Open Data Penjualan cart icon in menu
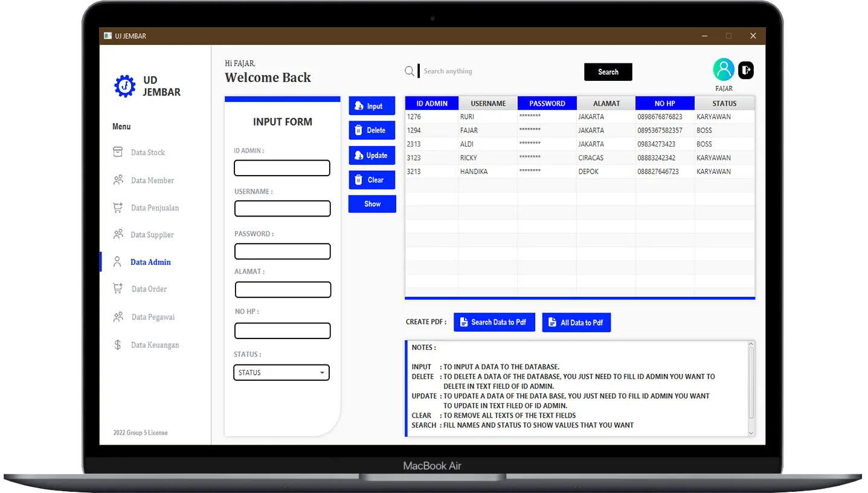The height and width of the screenshot is (493, 868). point(118,208)
